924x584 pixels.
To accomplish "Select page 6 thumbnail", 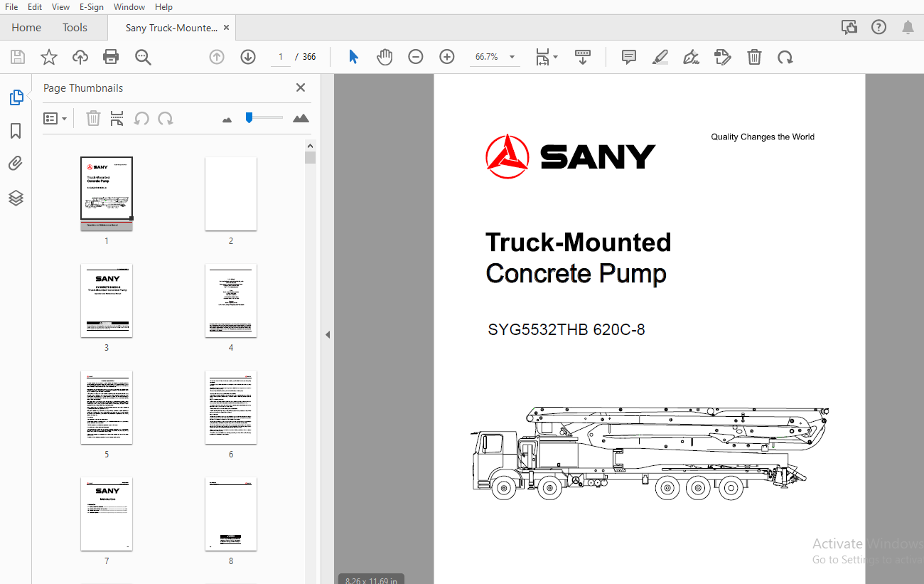I will 231,407.
